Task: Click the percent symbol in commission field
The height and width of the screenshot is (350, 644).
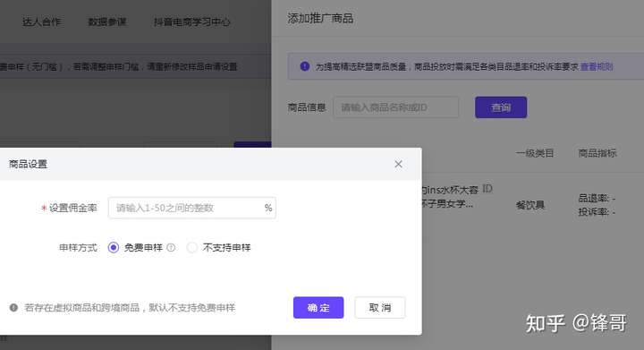Action: click(268, 208)
